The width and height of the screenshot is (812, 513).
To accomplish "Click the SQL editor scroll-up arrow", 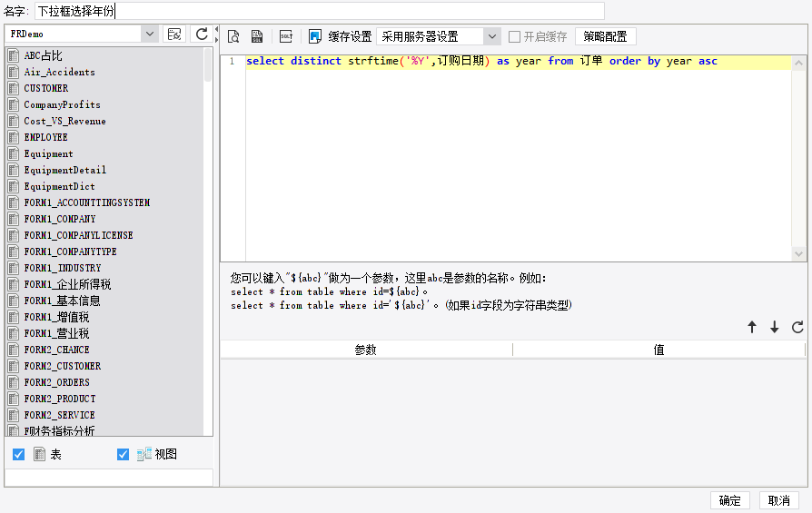I will click(798, 63).
